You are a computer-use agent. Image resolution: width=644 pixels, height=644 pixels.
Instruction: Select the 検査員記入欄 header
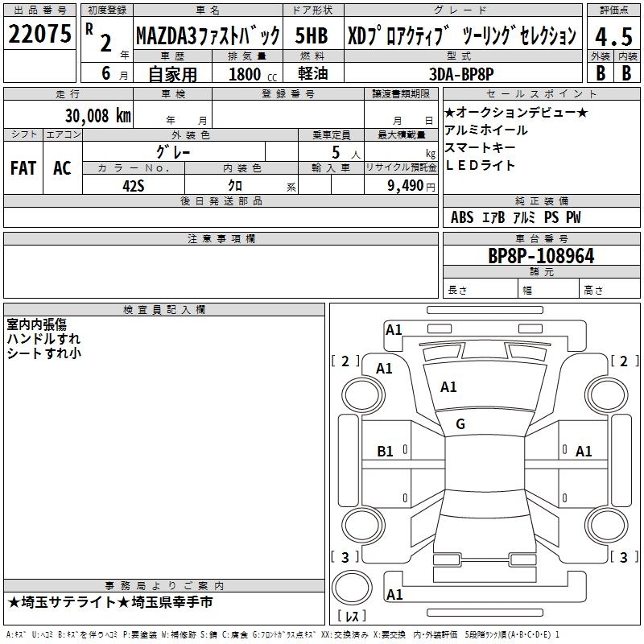164,310
